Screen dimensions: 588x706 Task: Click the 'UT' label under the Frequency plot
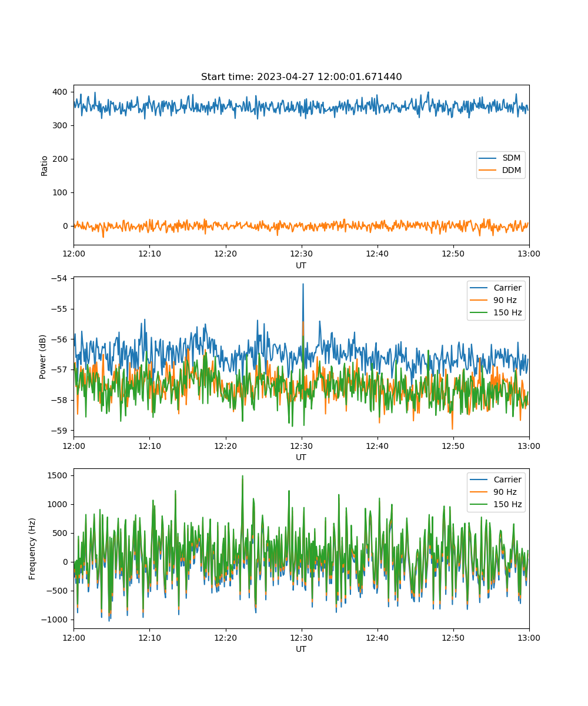click(x=301, y=649)
